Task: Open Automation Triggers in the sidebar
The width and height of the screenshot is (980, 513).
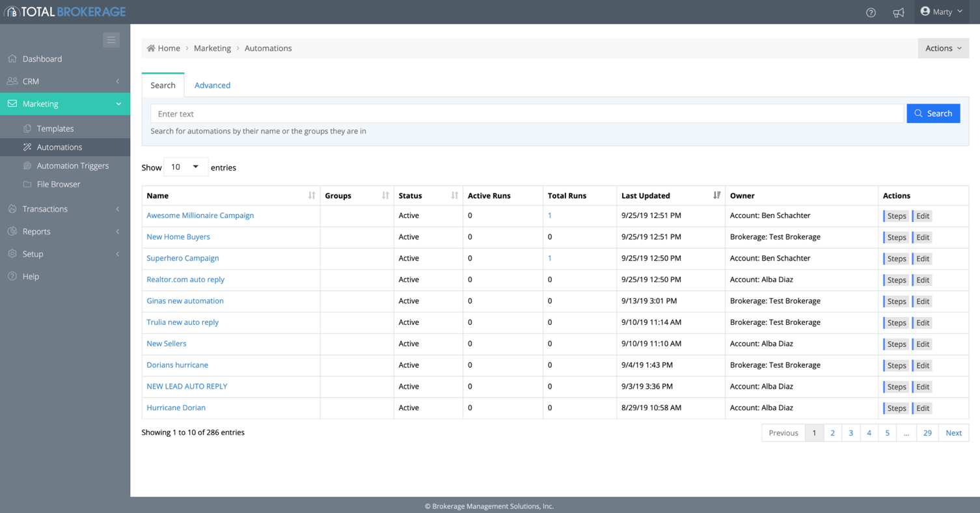Action: click(65, 166)
